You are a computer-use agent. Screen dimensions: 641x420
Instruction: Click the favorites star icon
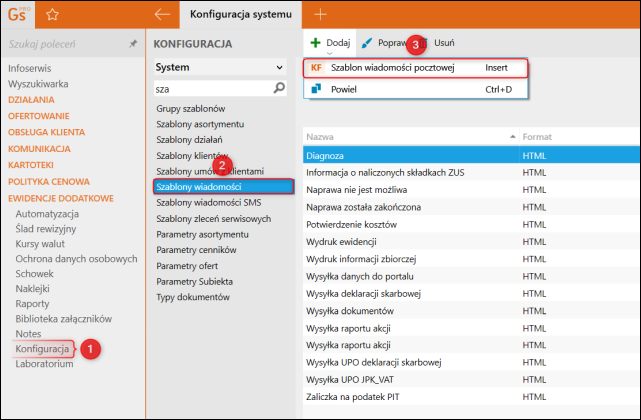tap(52, 14)
